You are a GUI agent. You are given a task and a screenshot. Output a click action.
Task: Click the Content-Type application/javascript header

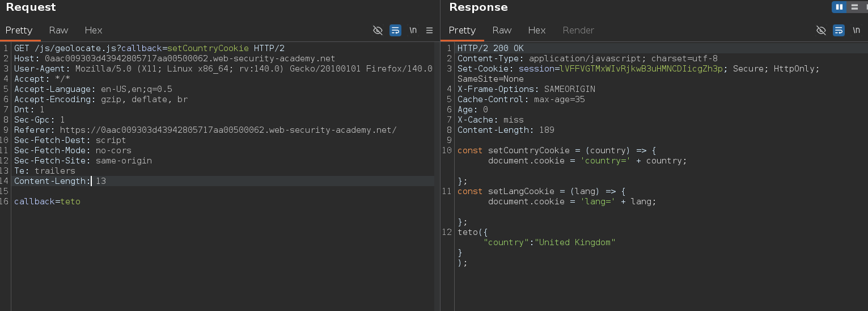coord(587,58)
